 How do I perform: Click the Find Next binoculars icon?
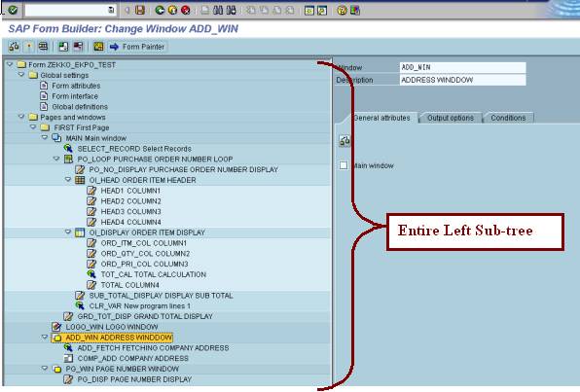coord(232,10)
